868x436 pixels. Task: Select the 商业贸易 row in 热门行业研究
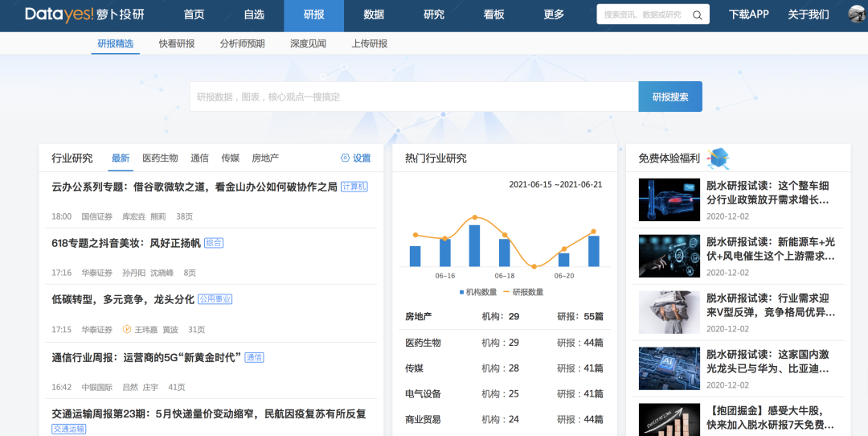click(504, 419)
